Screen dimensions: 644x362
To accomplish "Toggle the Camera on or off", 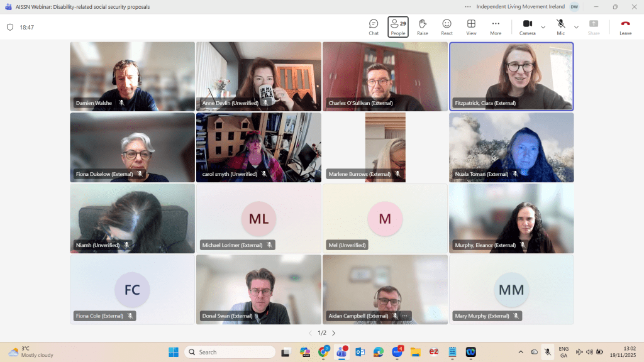I will [x=527, y=27].
